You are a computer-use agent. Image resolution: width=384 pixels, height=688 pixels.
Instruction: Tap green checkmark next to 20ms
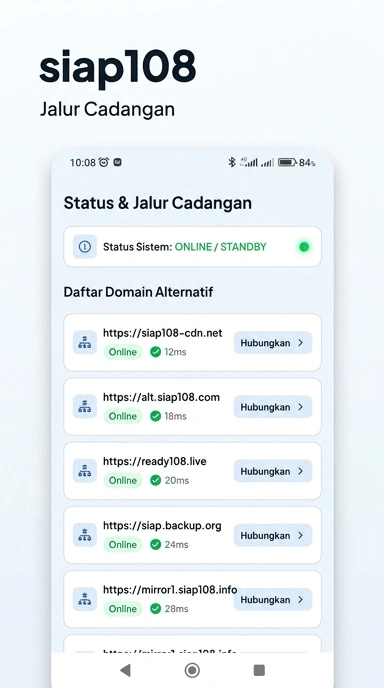(x=155, y=480)
